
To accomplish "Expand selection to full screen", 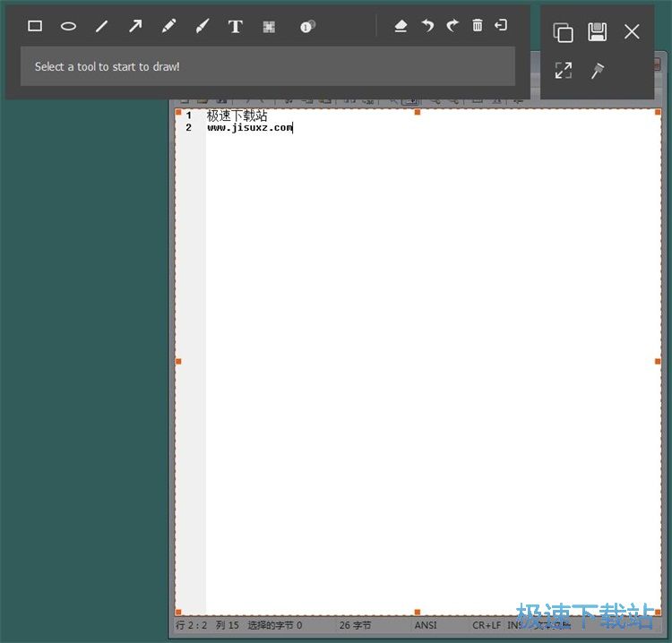I will [564, 70].
